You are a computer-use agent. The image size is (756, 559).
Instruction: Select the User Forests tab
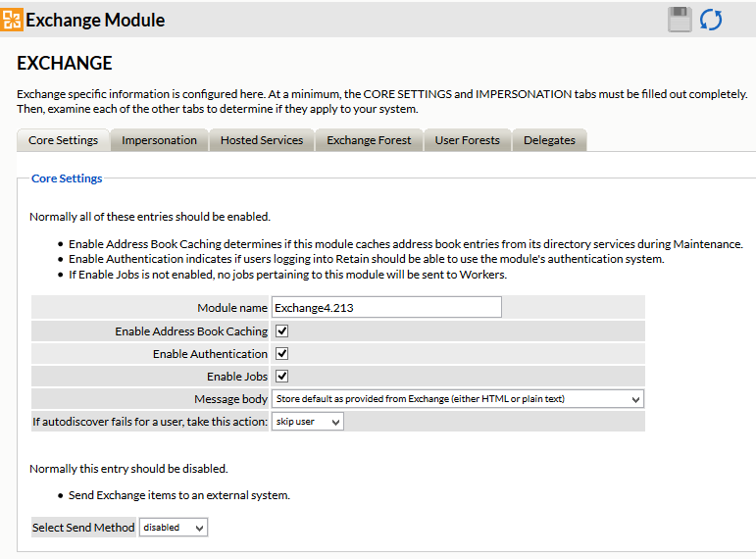point(467,140)
